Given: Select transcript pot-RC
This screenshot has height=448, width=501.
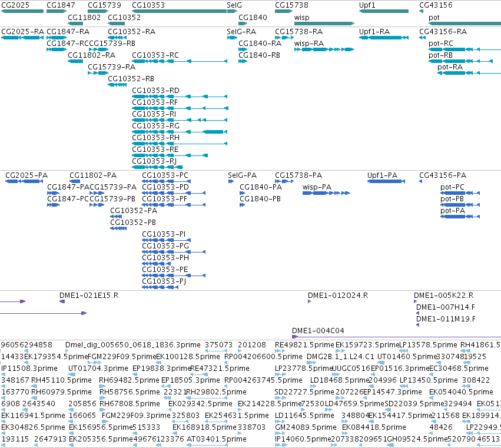Looking at the screenshot, I should (441, 44).
